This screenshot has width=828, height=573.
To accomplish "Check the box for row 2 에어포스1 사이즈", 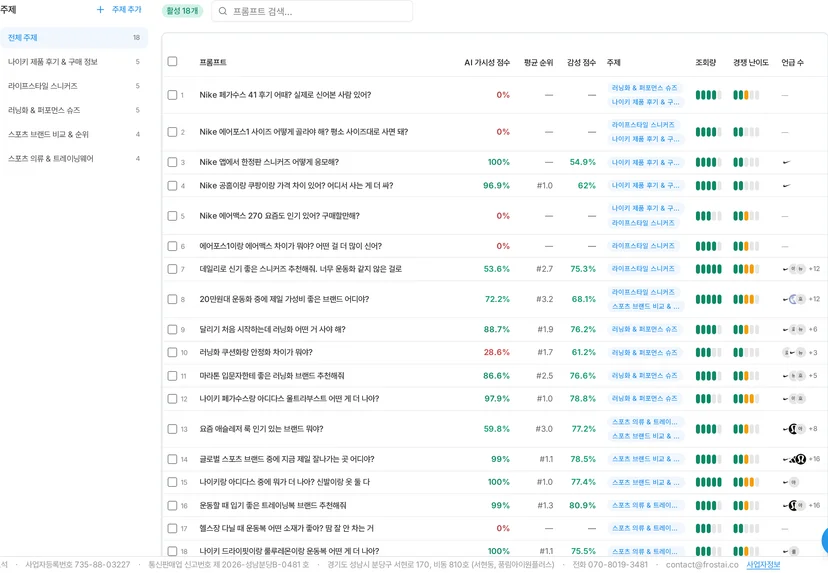I will click(172, 132).
